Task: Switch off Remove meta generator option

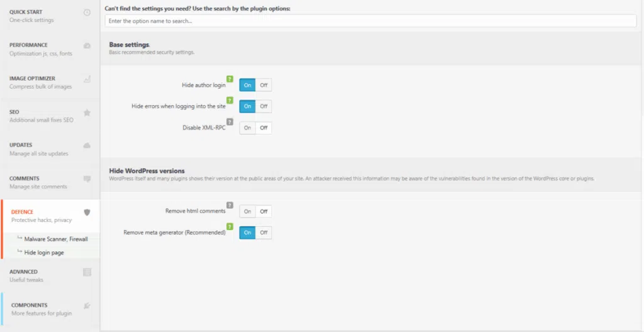Action: pyautogui.click(x=264, y=233)
